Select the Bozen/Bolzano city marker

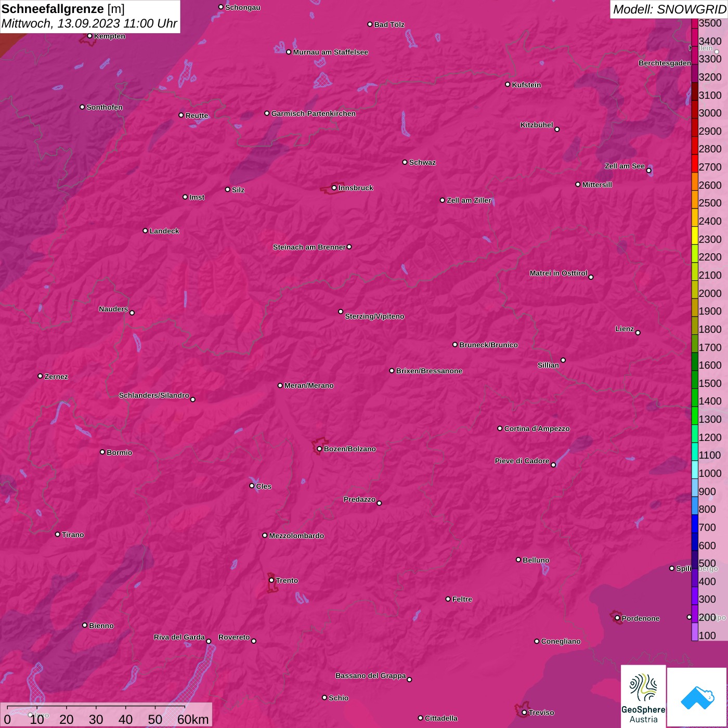319,449
